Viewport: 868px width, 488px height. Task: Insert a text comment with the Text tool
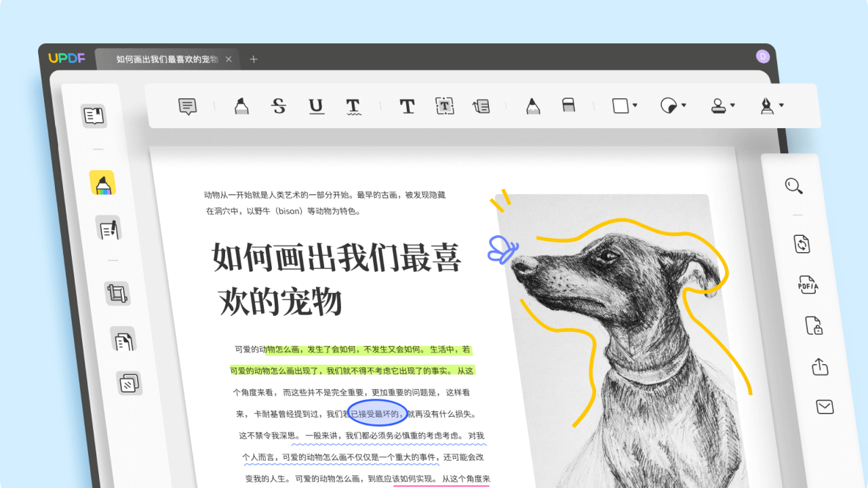(x=407, y=106)
